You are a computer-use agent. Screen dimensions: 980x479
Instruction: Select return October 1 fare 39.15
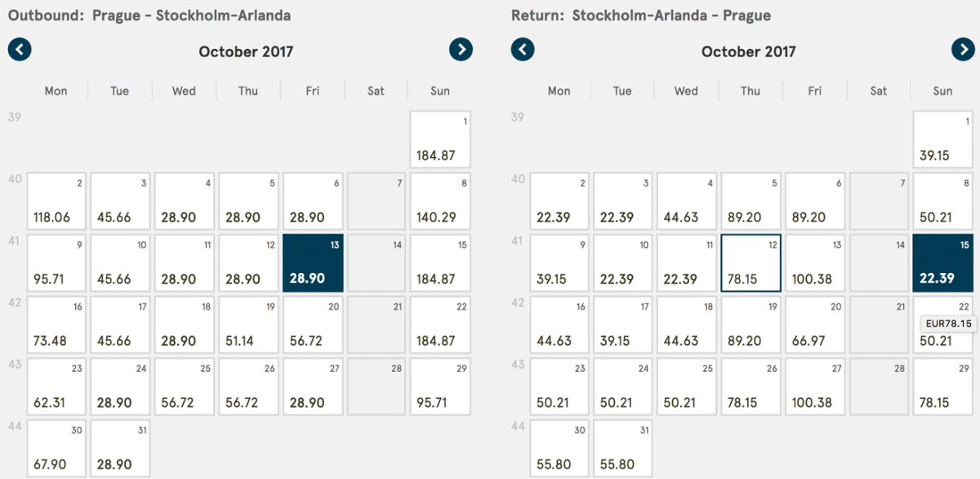pos(943,139)
